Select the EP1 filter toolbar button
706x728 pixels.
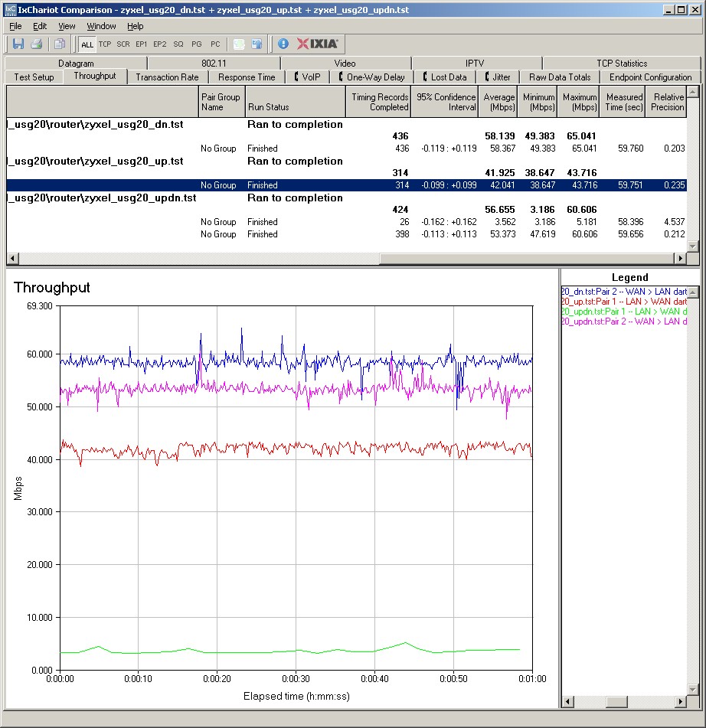141,44
